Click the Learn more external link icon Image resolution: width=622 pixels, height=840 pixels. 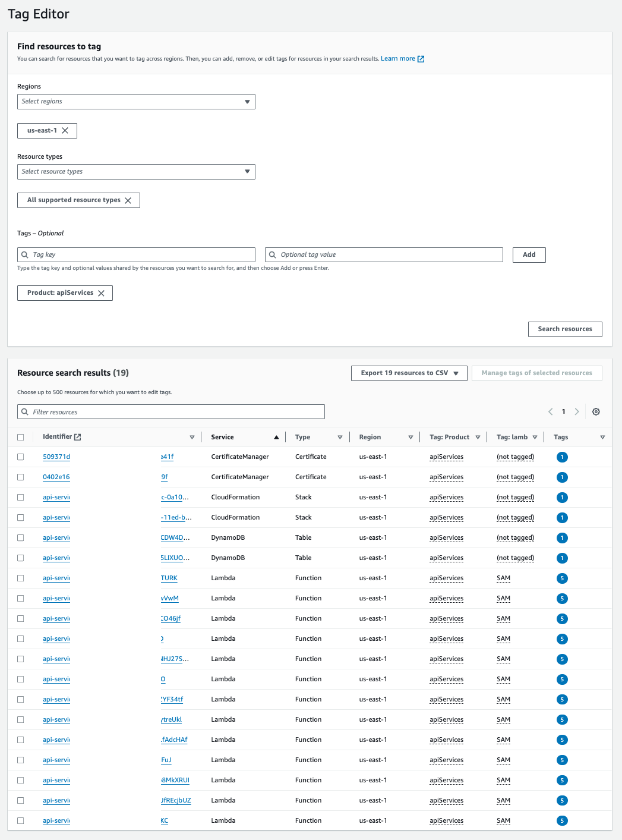pyautogui.click(x=421, y=58)
